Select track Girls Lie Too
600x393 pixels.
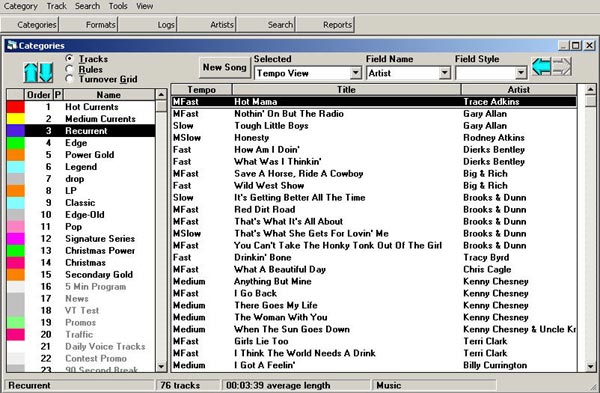click(x=374, y=341)
